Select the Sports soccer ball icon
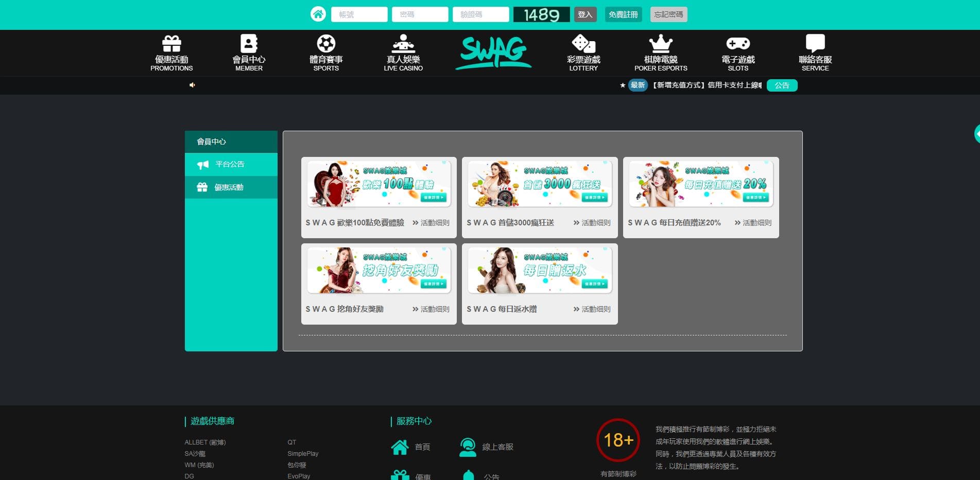980x480 pixels. pos(326,44)
